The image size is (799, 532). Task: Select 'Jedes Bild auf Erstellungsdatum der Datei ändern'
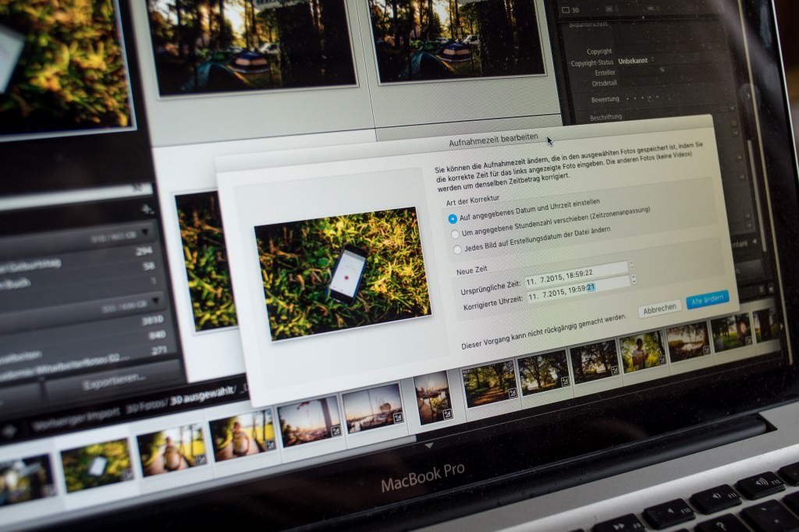coord(457,249)
